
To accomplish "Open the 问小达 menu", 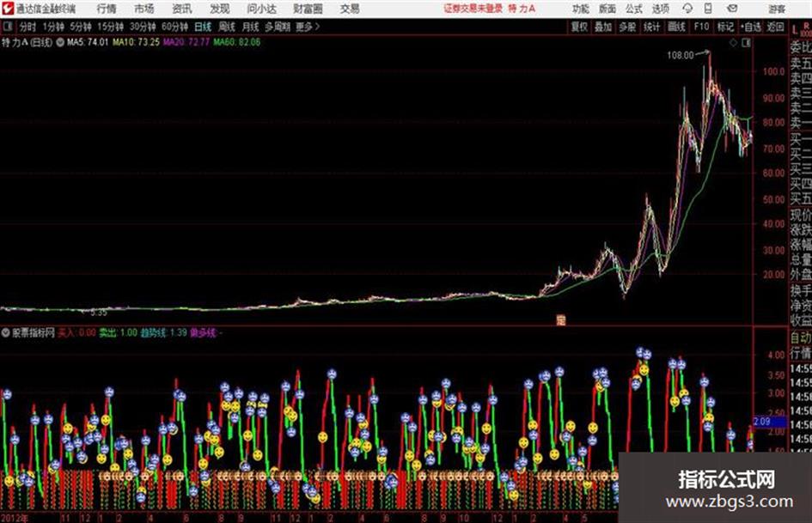I will (x=261, y=9).
